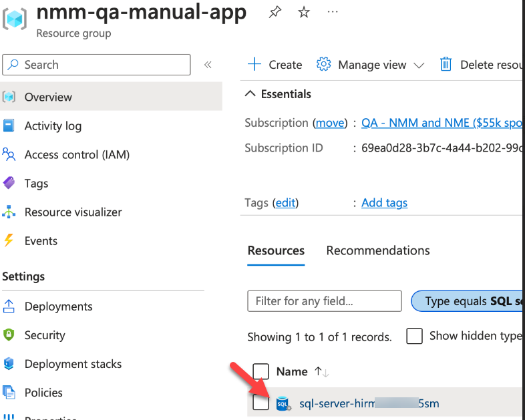Mark the resource group as favorite with the star
Viewport: 525px width, 420px height.
point(304,13)
